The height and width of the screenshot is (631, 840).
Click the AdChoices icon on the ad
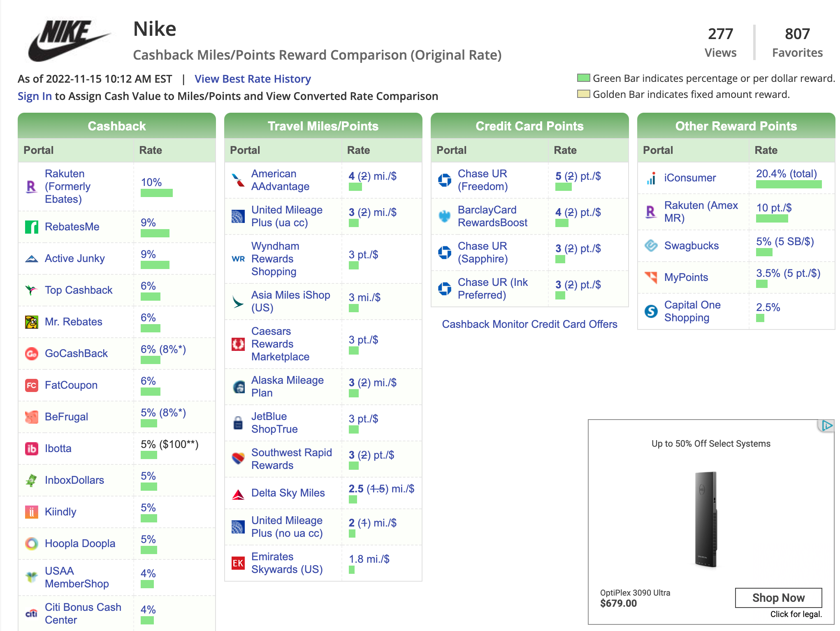coord(827,426)
